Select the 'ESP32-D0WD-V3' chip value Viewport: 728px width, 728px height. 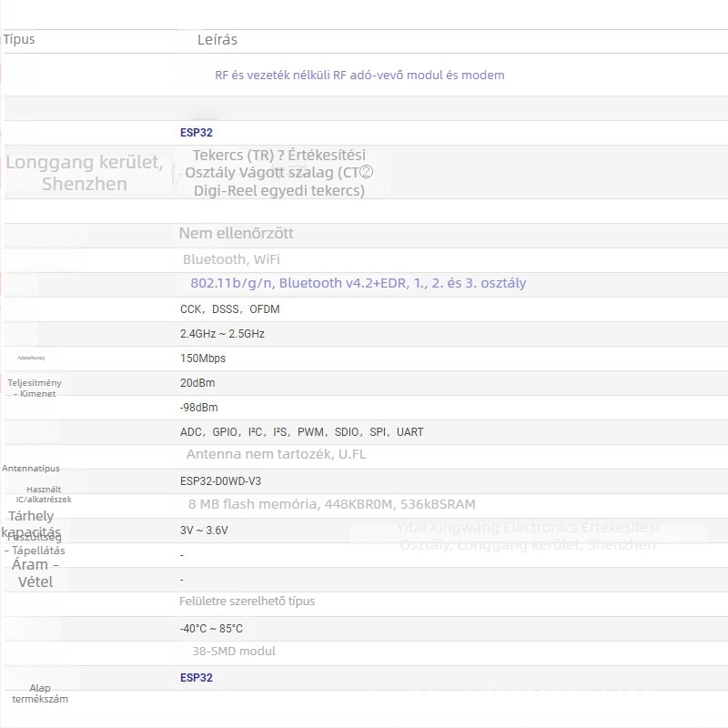pos(220,481)
